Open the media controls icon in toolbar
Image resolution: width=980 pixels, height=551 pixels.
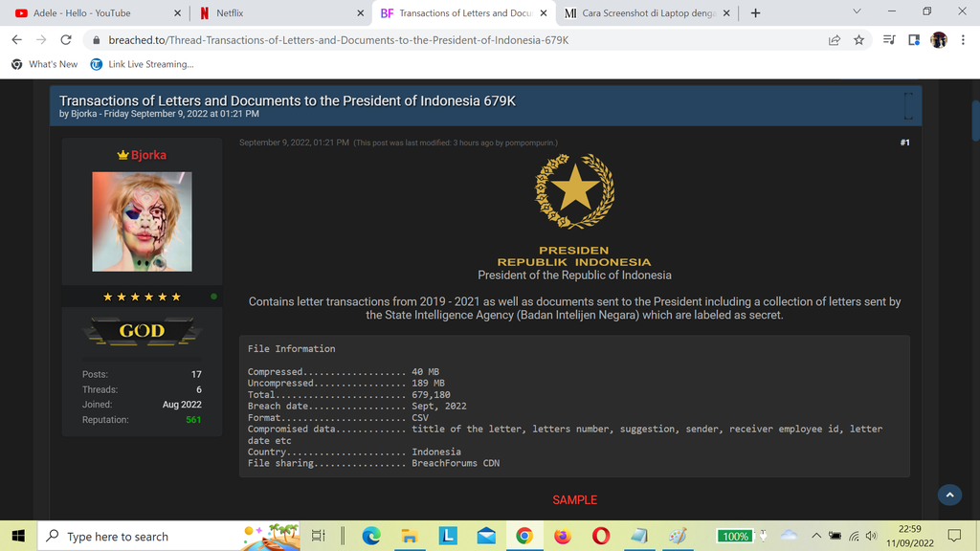[x=889, y=40]
